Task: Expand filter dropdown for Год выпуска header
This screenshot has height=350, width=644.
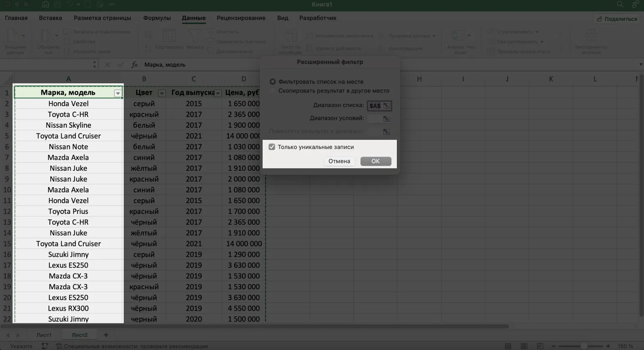Action: tap(218, 93)
